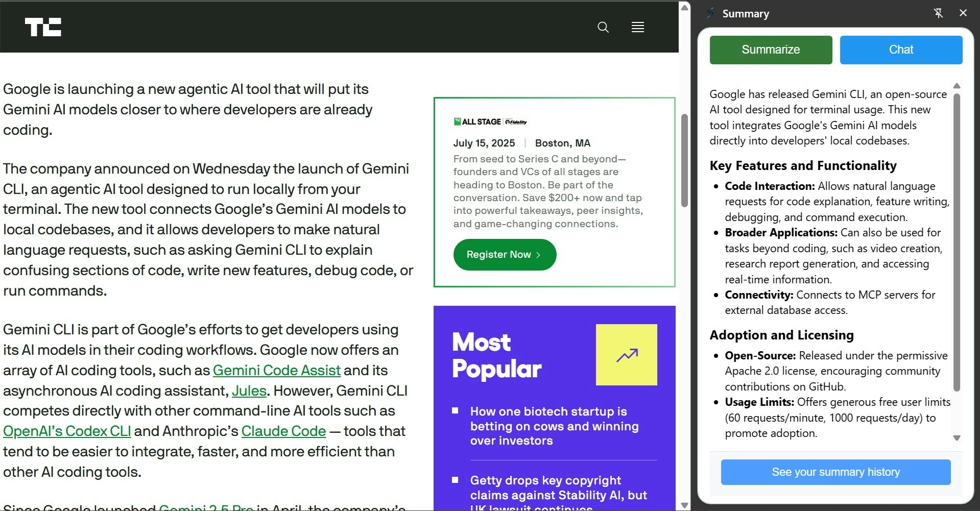This screenshot has height=511, width=980.
Task: Open the biotech startup cows article
Action: tap(554, 426)
